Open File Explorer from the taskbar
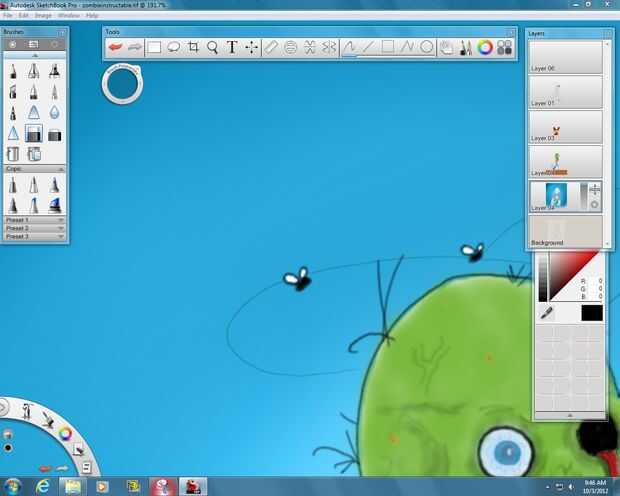The height and width of the screenshot is (496, 620). [x=72, y=486]
